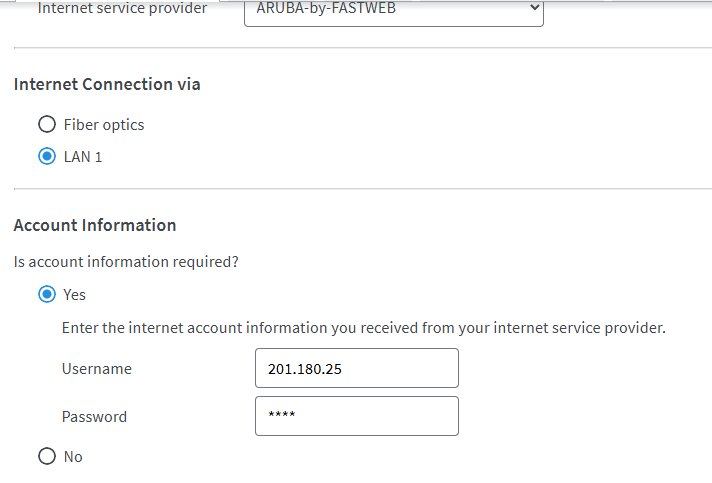Viewport: 712px width, 483px height.
Task: Click into the Username input field
Action: pos(357,368)
